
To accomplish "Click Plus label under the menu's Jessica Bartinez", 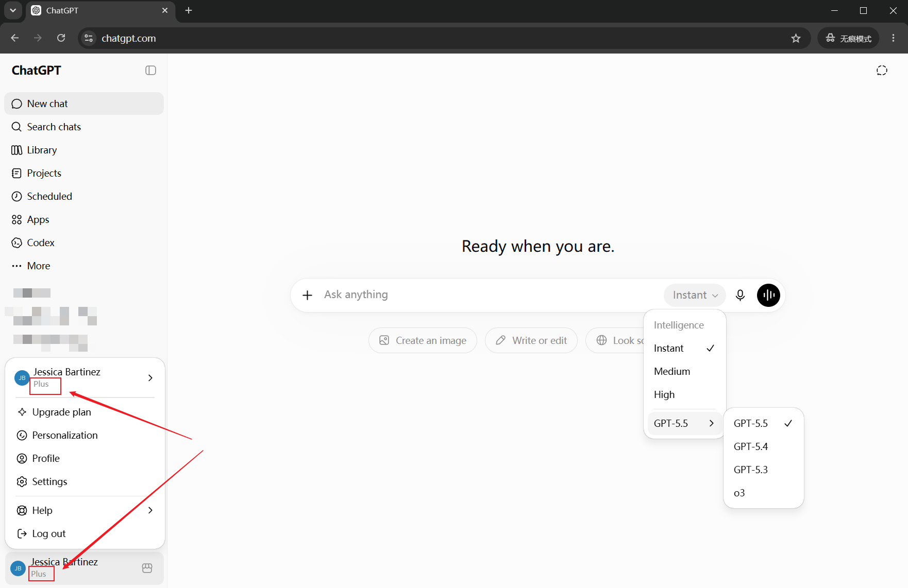I will (41, 385).
